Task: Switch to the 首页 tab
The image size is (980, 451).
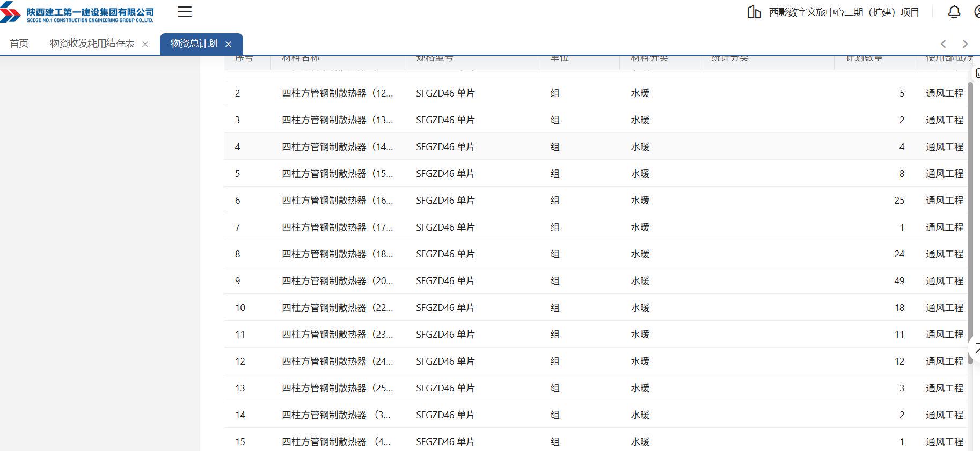Action: (19, 43)
